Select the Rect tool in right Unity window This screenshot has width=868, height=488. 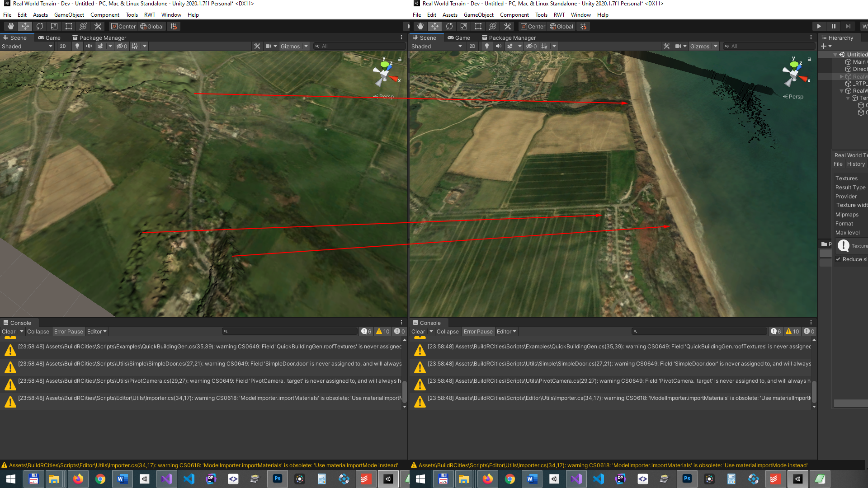[x=478, y=26]
